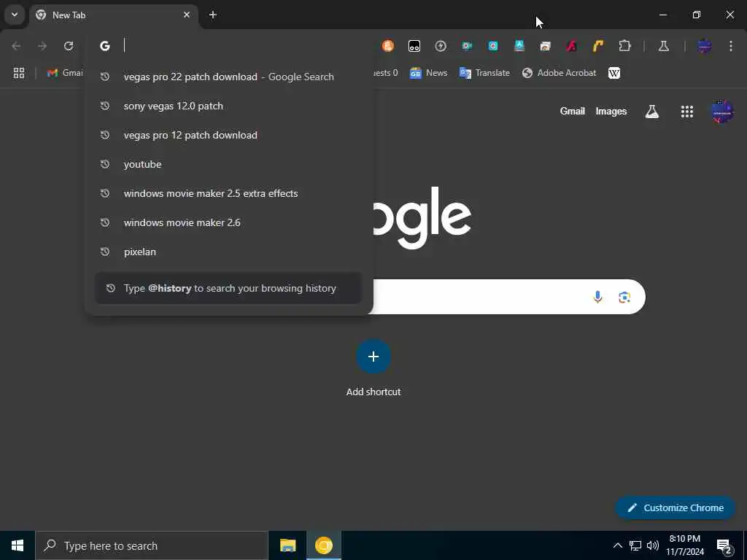This screenshot has width=747, height=560.
Task: Open File Explorer from the taskbar
Action: click(287, 545)
